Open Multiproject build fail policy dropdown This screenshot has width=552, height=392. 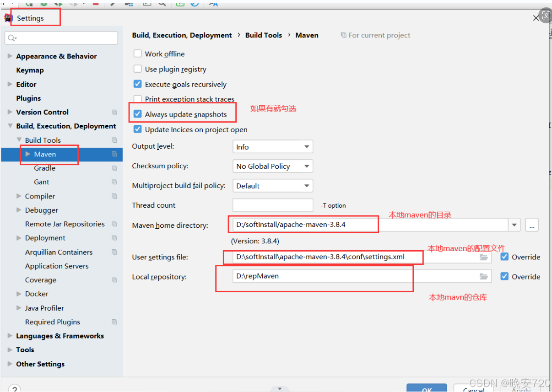click(x=273, y=186)
